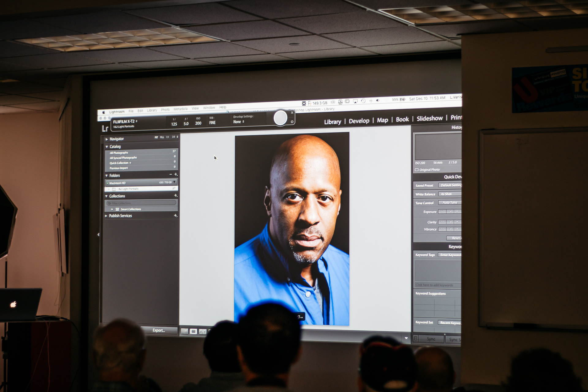588x392 pixels.
Task: Click plus icon on Publish Services panel
Action: 176,216
